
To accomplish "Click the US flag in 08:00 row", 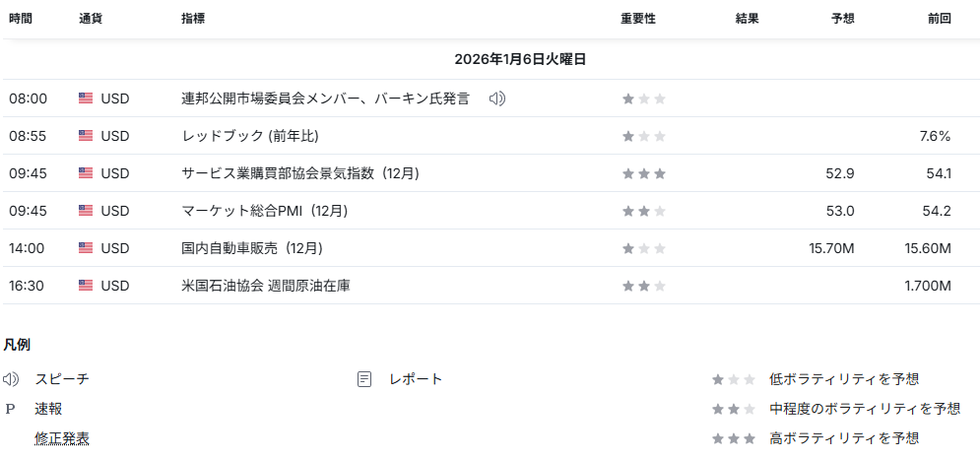I will click(86, 98).
